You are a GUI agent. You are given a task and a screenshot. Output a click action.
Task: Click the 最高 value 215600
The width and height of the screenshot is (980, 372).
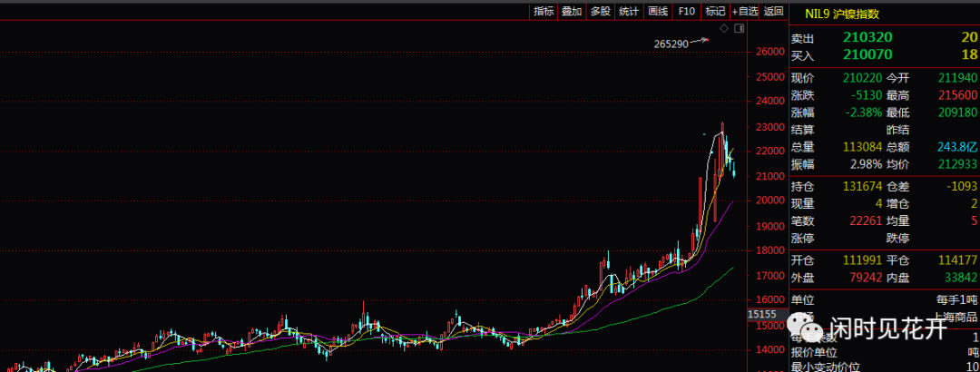[x=959, y=95]
